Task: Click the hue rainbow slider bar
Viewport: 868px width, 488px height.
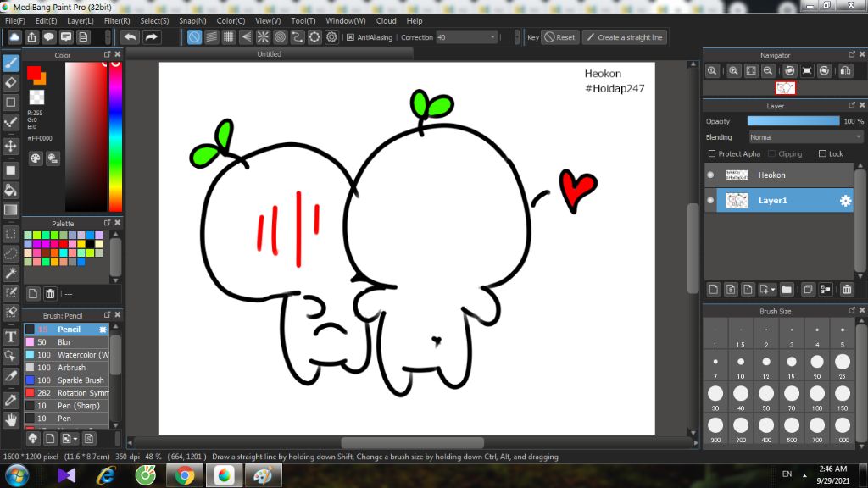Action: [x=115, y=136]
